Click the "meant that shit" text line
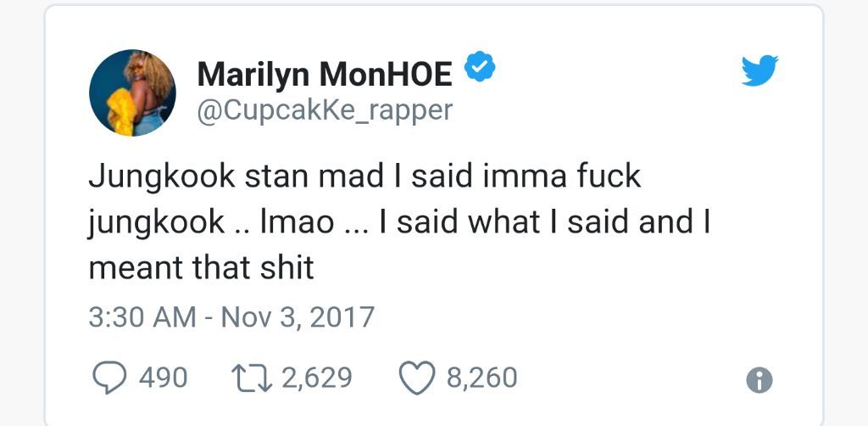Image resolution: width=868 pixels, height=426 pixels. tap(202, 268)
